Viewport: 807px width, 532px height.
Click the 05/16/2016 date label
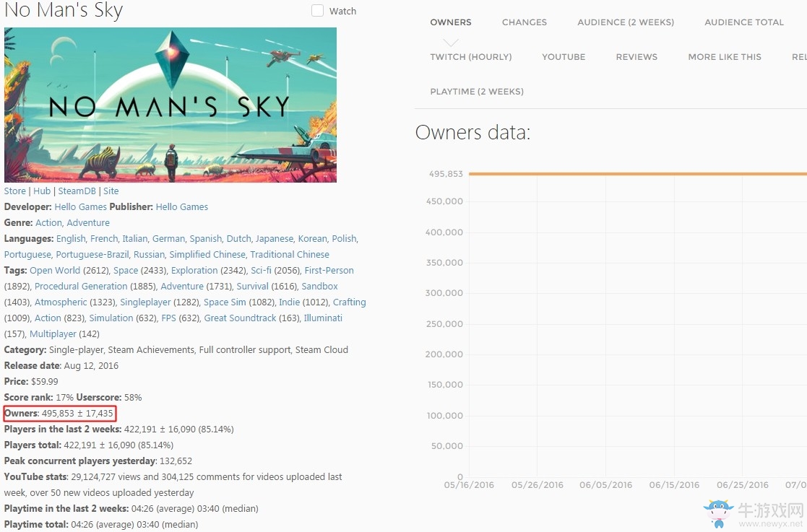tap(469, 484)
